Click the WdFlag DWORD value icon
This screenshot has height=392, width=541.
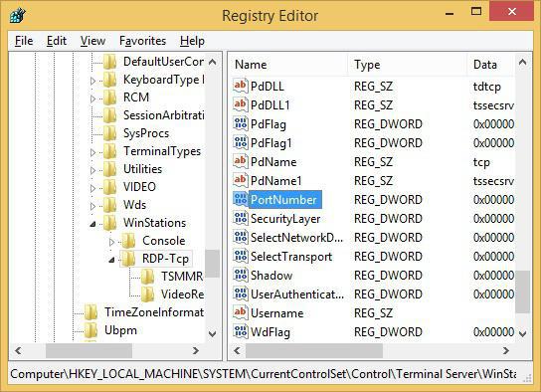[240, 331]
